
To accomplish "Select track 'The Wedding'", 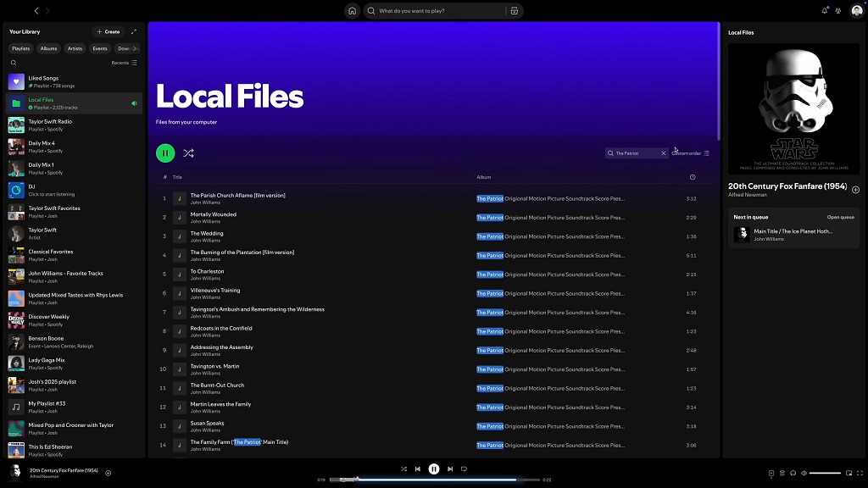I will 433,237.
